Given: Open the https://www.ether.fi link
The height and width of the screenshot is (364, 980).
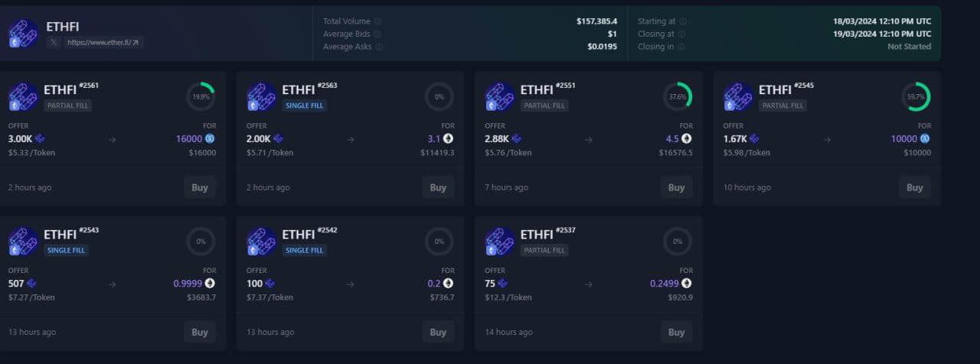Looking at the screenshot, I should click(x=103, y=43).
